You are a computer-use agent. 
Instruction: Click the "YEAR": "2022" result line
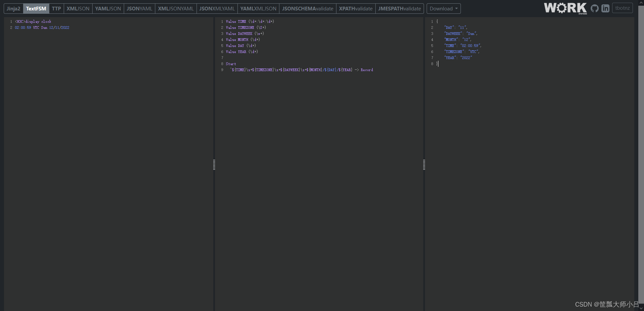point(458,58)
